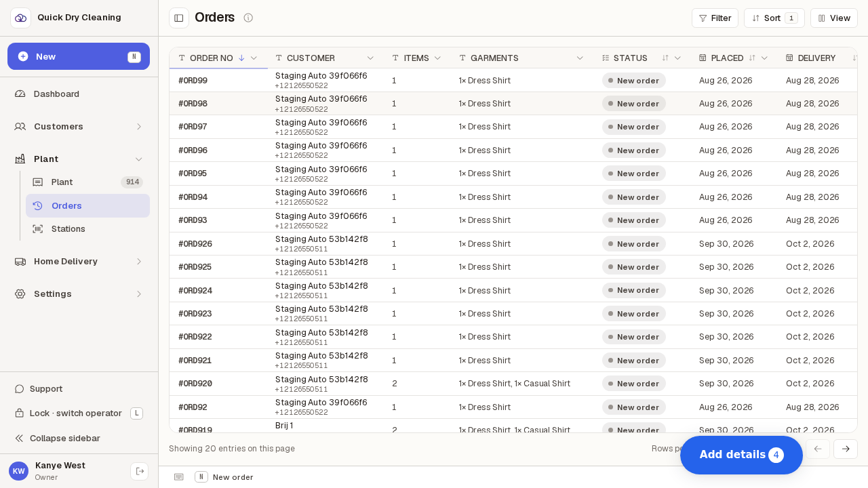Click the Quick Dry Cleaning logo icon
The image size is (868, 488).
pyautogui.click(x=20, y=18)
